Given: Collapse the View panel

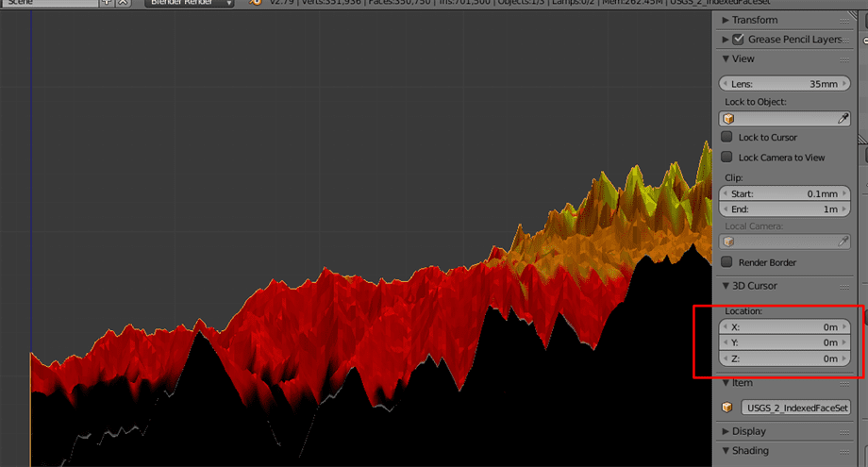Looking at the screenshot, I should pyautogui.click(x=726, y=58).
